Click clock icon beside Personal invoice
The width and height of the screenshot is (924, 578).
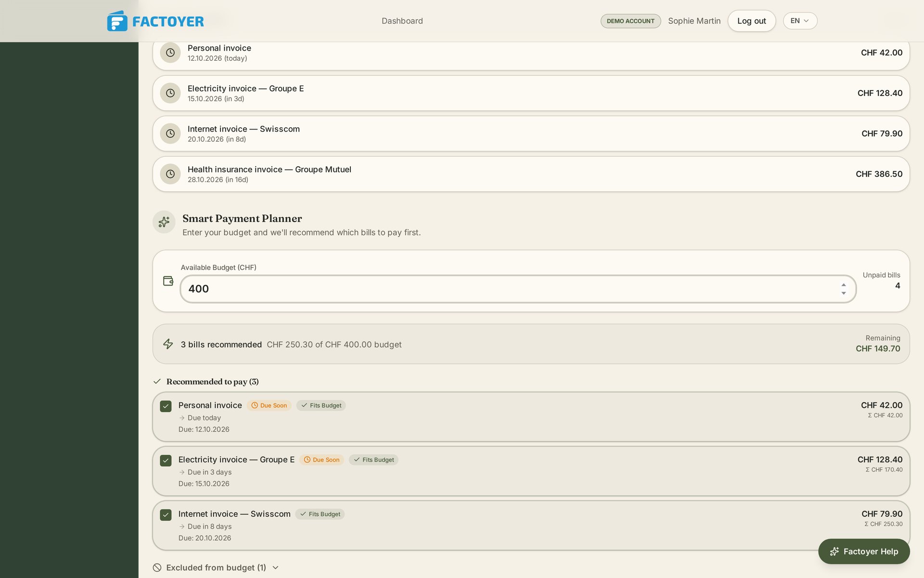click(170, 53)
